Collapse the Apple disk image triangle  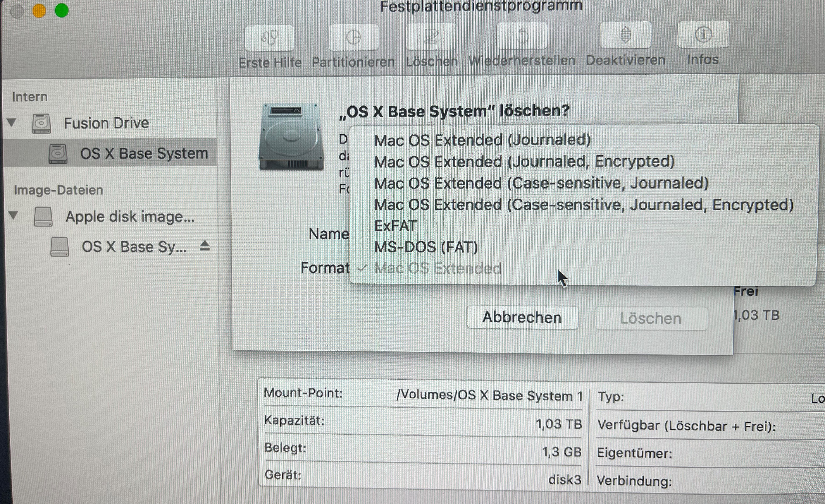(x=13, y=215)
